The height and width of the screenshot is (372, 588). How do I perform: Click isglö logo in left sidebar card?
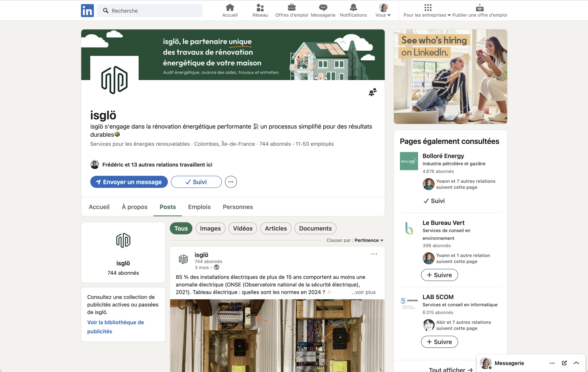(123, 240)
